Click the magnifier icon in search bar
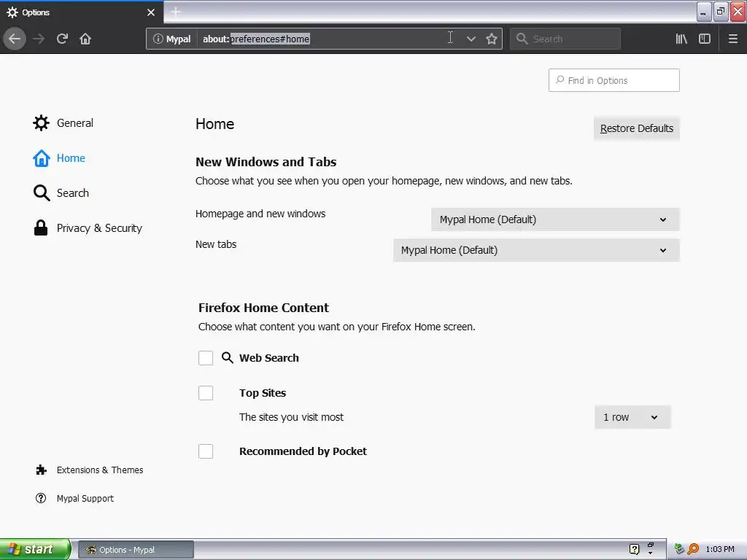This screenshot has width=747, height=560. 522,39
